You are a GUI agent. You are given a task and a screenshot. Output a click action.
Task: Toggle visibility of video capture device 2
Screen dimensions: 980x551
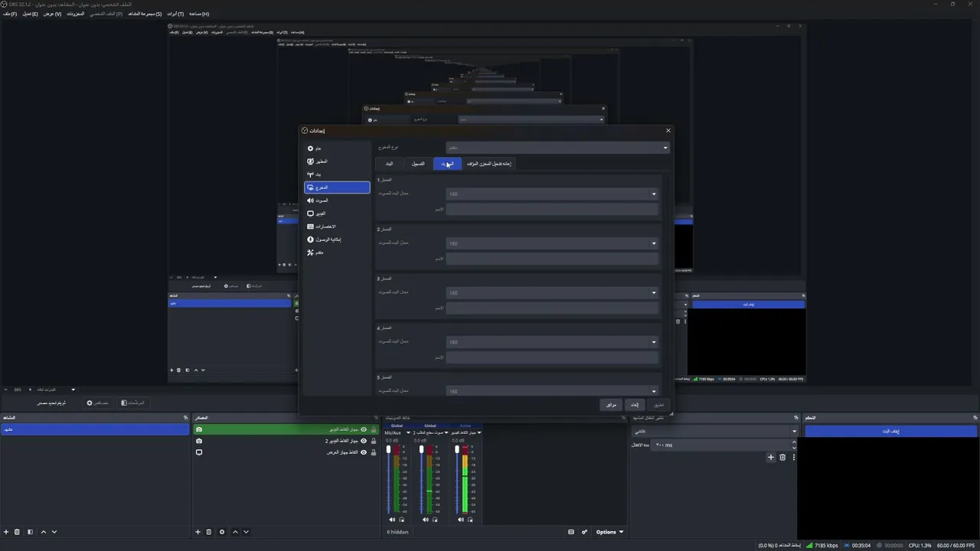point(364,441)
